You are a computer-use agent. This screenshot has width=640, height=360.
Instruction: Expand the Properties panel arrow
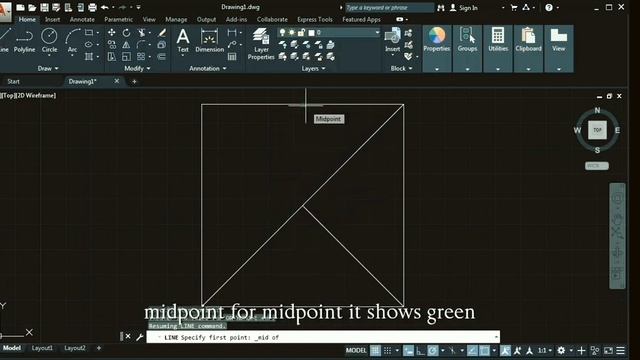click(437, 69)
